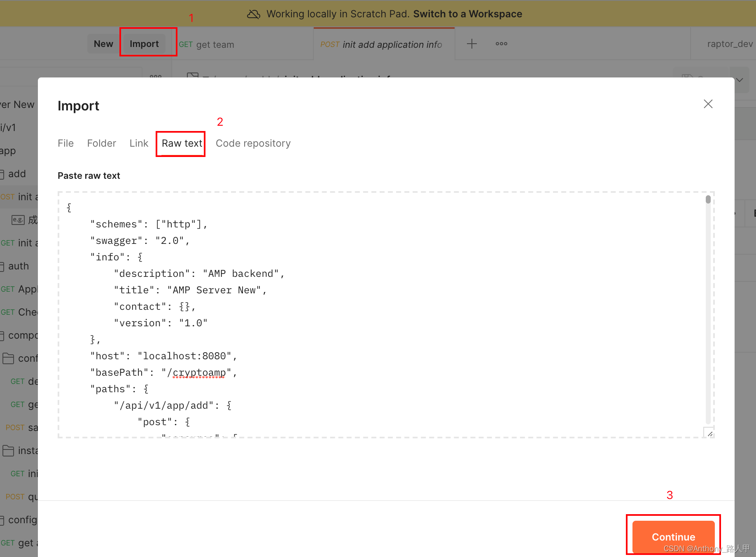Image resolution: width=756 pixels, height=557 pixels.
Task: Click the e.g. example icon in the sidebar
Action: coord(18,220)
